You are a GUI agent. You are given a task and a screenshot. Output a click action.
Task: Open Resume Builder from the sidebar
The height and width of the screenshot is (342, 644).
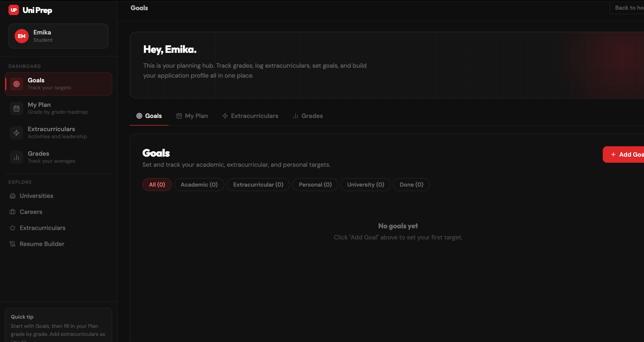[x=42, y=244]
